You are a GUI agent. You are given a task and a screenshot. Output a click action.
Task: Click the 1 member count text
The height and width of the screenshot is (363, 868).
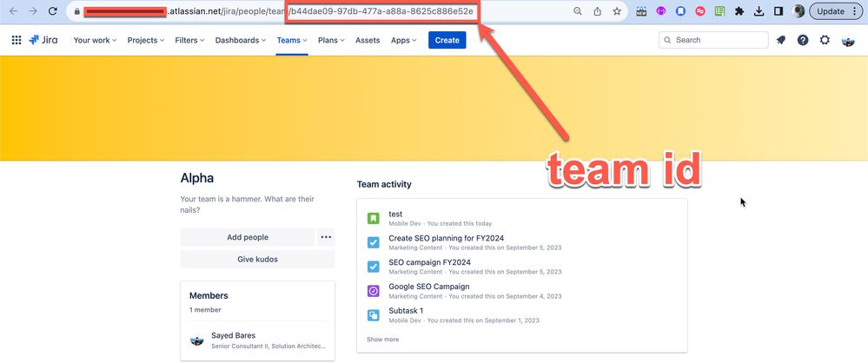(205, 310)
